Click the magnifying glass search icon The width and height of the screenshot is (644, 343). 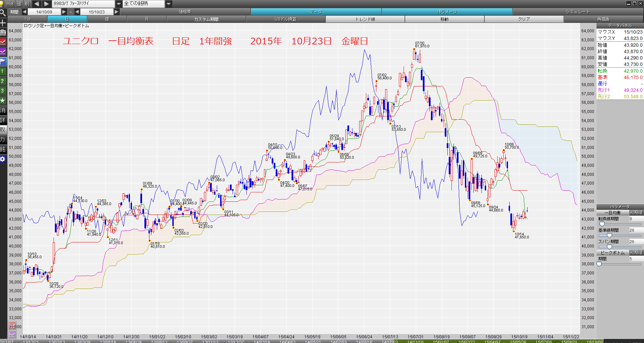(x=3, y=13)
